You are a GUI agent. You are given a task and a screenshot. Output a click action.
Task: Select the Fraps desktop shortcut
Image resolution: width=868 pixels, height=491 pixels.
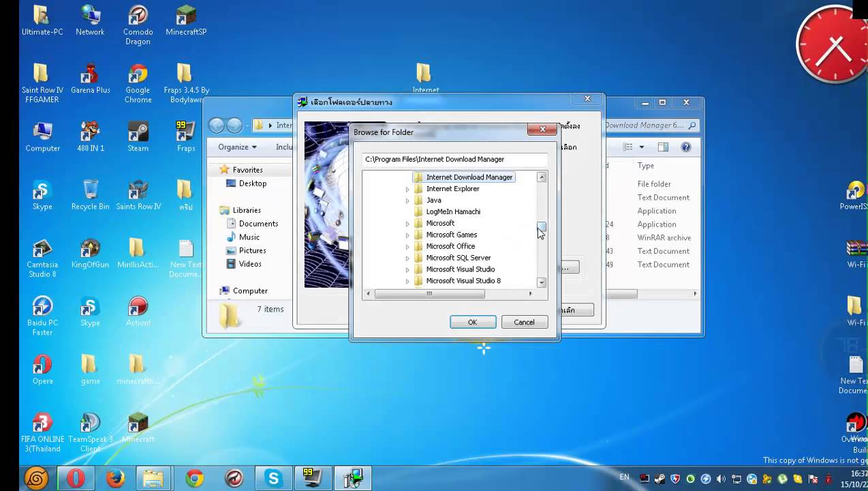185,137
